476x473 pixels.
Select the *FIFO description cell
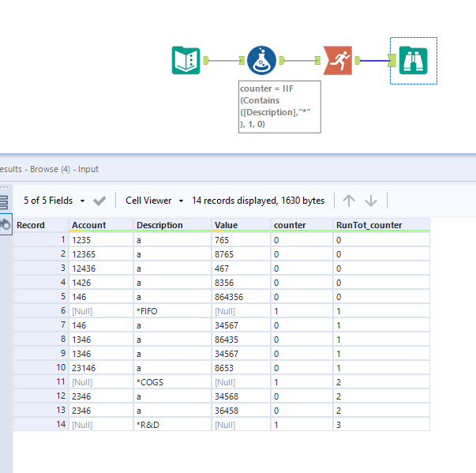(x=171, y=311)
